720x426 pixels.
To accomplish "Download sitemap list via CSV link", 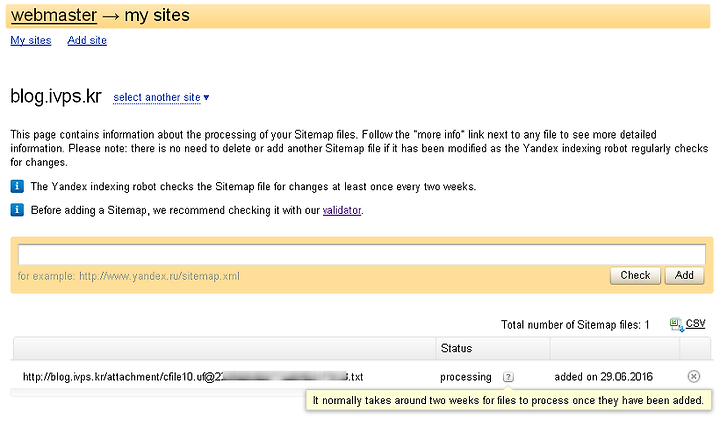I will pos(695,324).
